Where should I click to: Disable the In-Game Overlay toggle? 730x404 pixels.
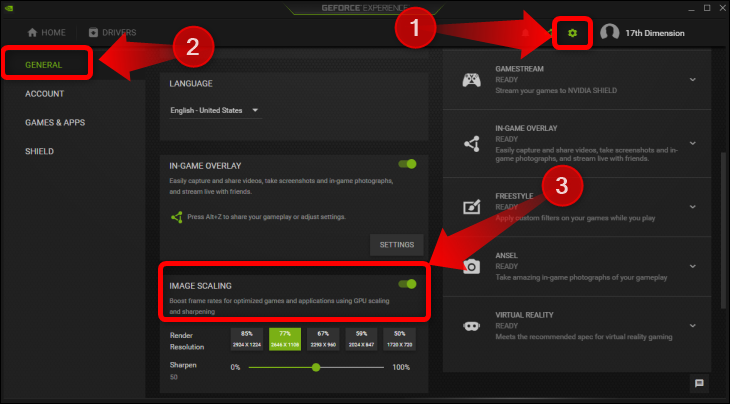(x=407, y=164)
